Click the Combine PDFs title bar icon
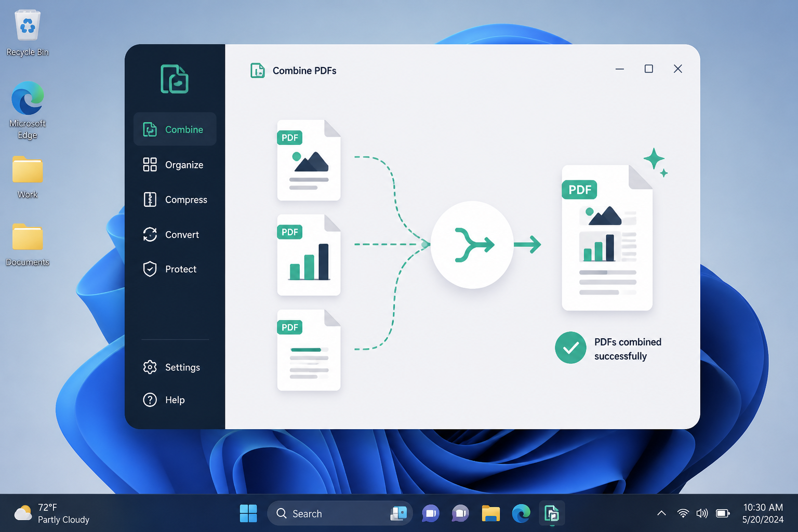The height and width of the screenshot is (532, 798). click(x=258, y=70)
